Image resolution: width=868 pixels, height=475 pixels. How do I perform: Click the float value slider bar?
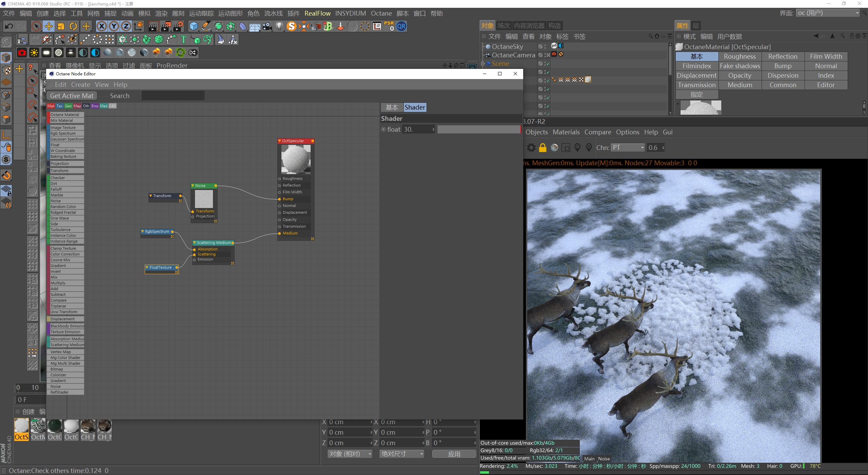click(x=478, y=129)
